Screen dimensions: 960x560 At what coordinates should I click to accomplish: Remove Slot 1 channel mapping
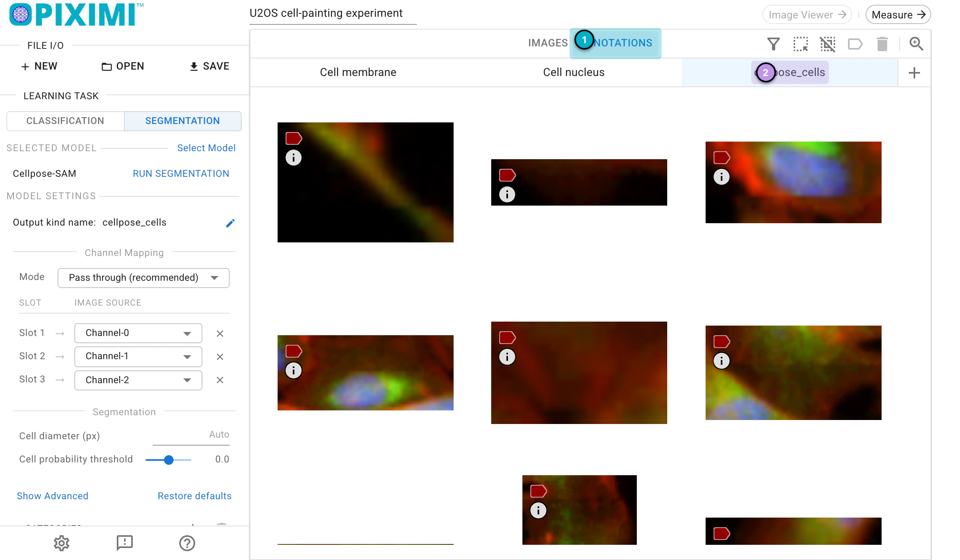pyautogui.click(x=220, y=333)
